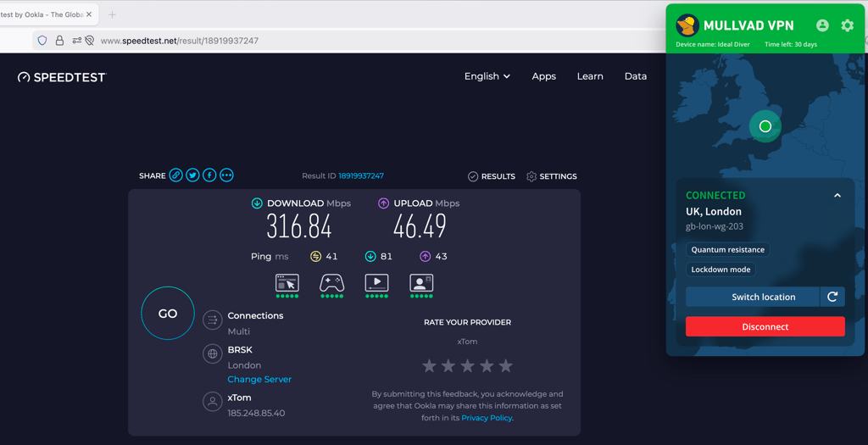Click the Time left: 30 days text

point(791,44)
